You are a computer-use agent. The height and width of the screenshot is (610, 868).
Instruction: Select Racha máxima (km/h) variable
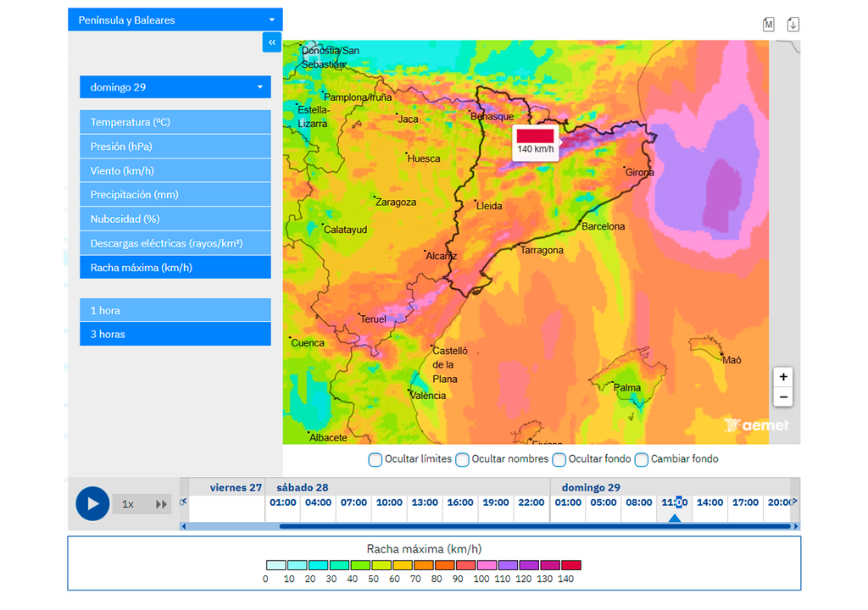(175, 268)
